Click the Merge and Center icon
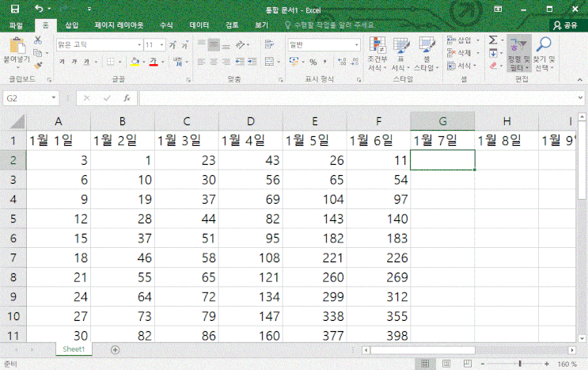This screenshot has width=588, height=370. (269, 62)
